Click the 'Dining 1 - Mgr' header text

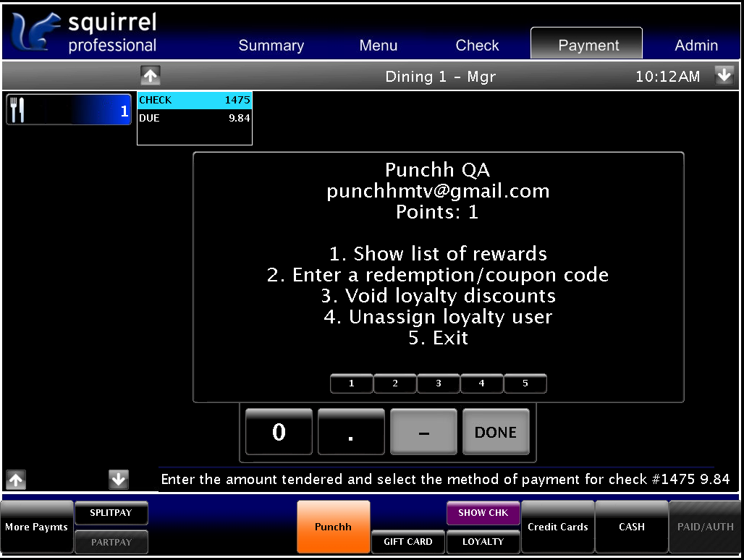[x=440, y=77]
